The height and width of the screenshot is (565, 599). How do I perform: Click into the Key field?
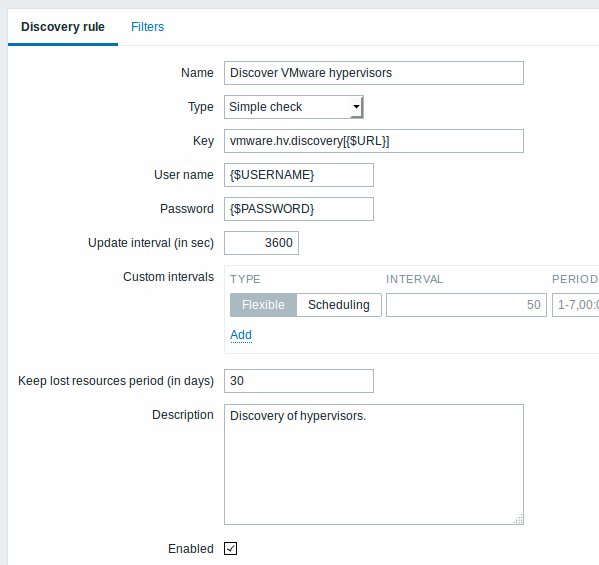pyautogui.click(x=374, y=141)
